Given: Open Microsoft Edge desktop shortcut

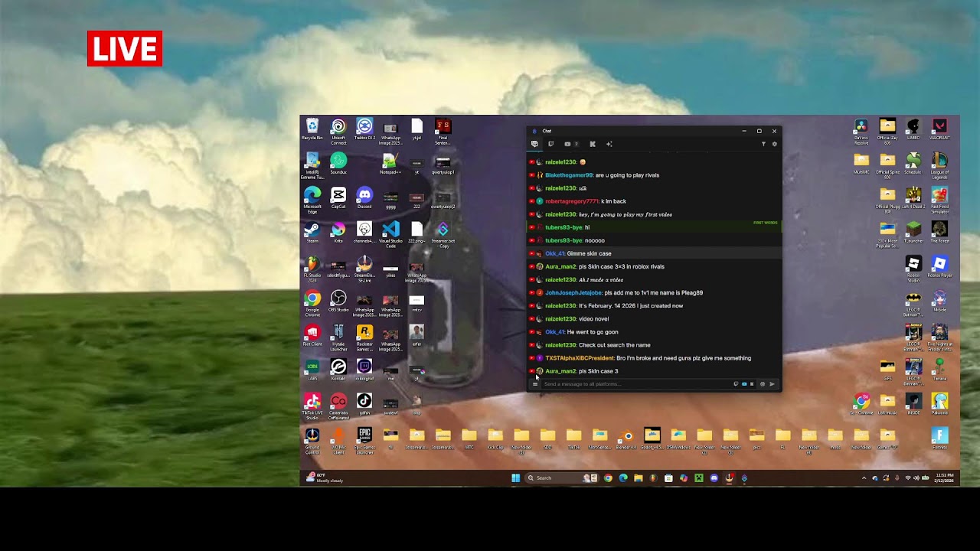Looking at the screenshot, I should [312, 198].
